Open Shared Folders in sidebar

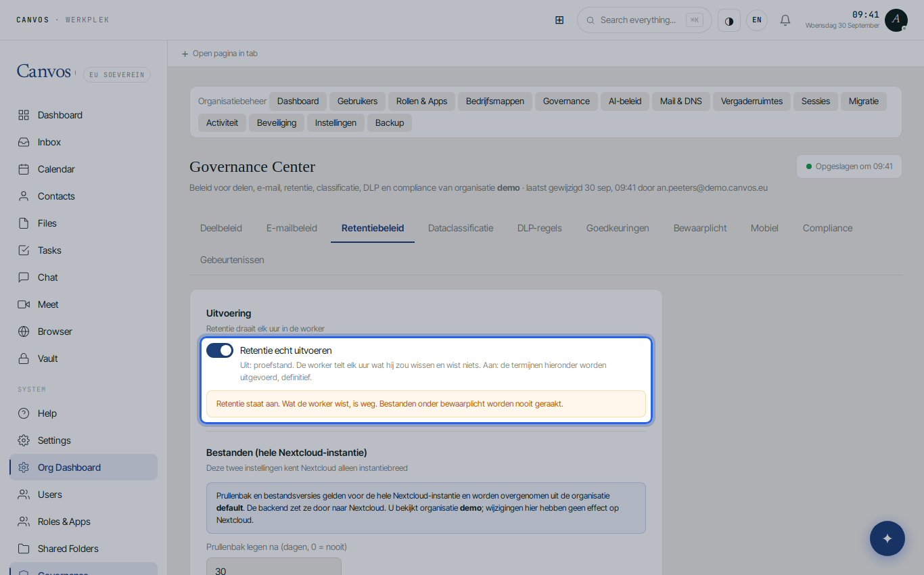(84, 549)
